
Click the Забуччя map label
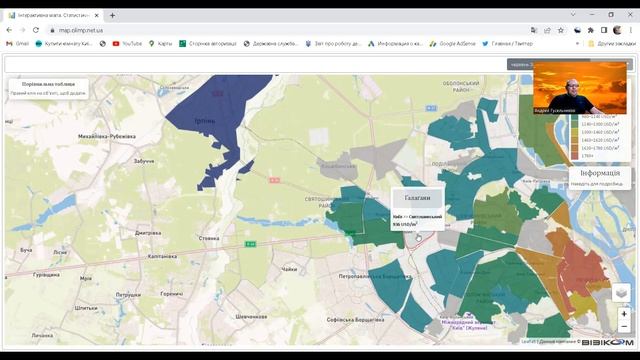[144, 161]
